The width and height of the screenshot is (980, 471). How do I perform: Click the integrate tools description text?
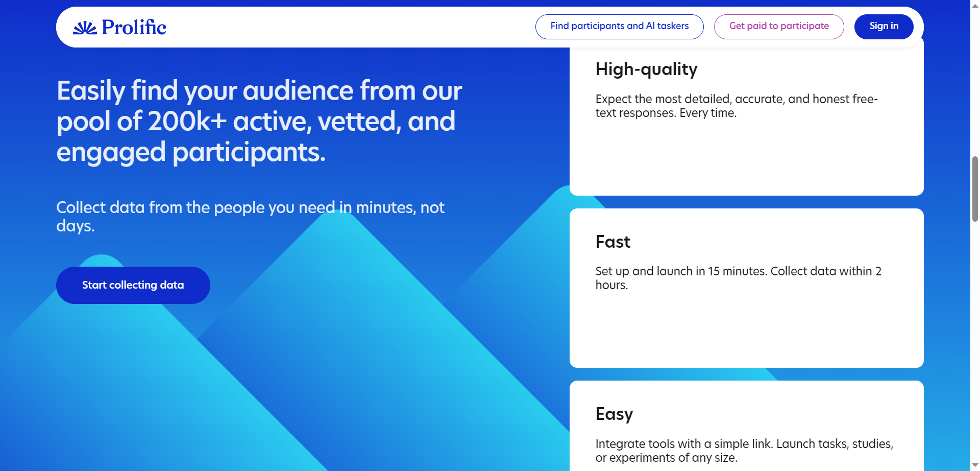[745, 451]
